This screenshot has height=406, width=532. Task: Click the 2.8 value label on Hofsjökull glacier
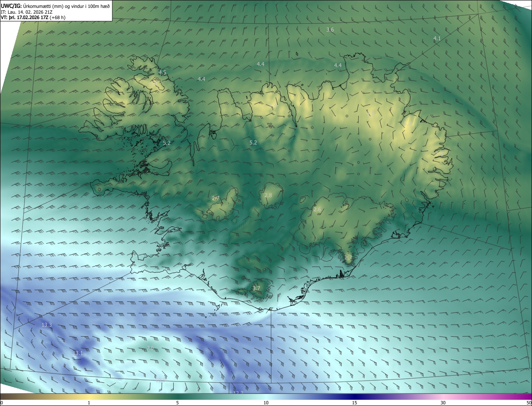tap(268, 196)
